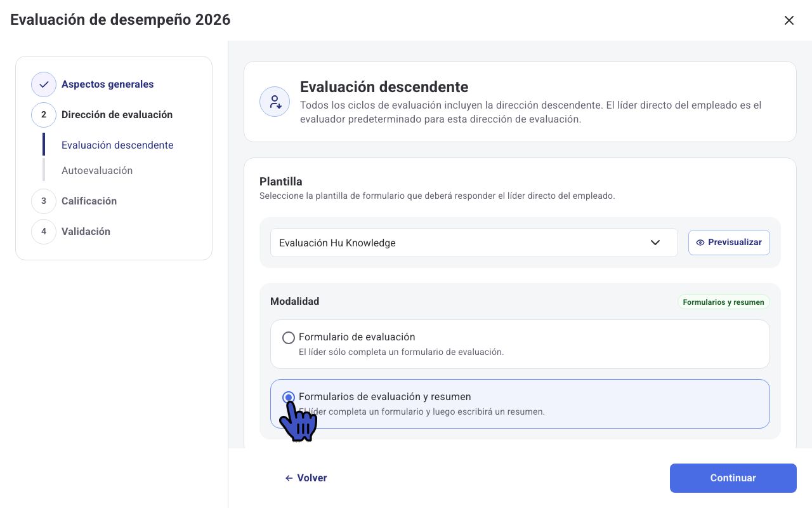Screen dimensions: 812x508
Task: Click the template dropdown chevron arrow
Action: coord(655,243)
